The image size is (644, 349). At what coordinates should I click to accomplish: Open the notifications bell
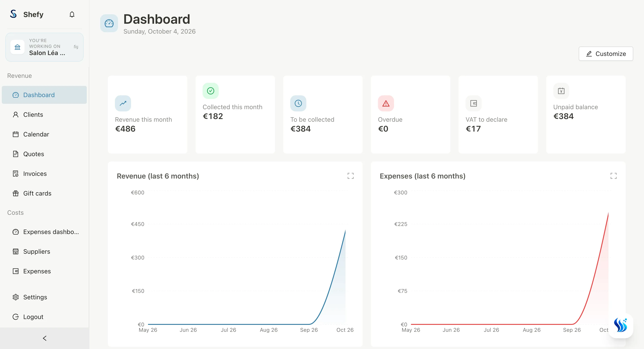(72, 15)
